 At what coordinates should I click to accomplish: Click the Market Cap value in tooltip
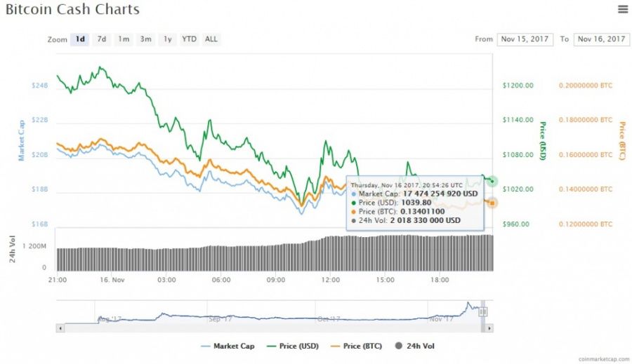[x=440, y=194]
